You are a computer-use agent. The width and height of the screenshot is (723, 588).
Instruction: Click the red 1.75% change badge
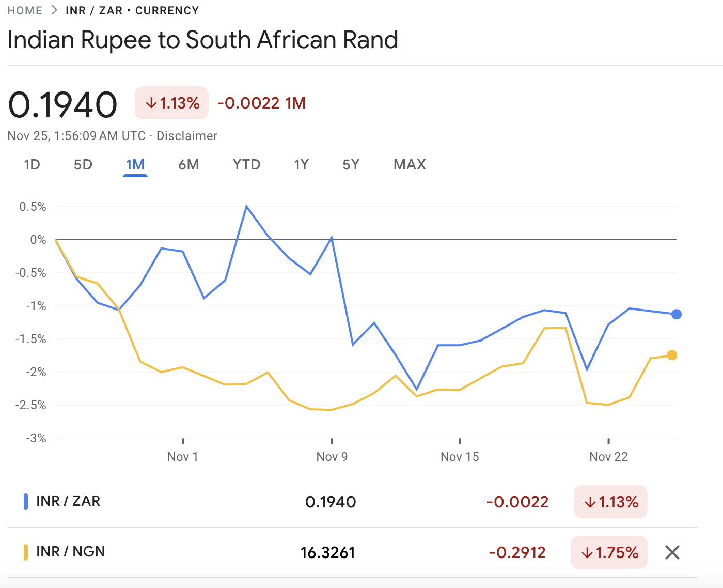609,552
